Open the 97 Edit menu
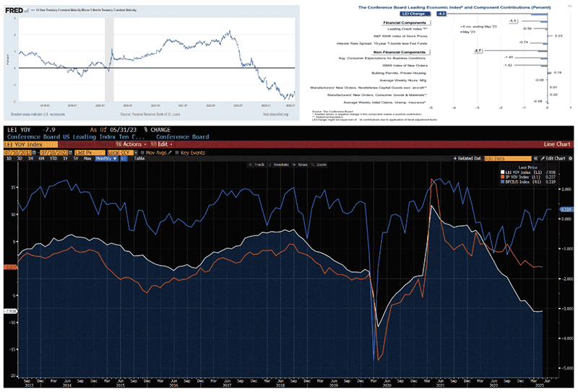This screenshot has height=392, width=578. pos(161,144)
